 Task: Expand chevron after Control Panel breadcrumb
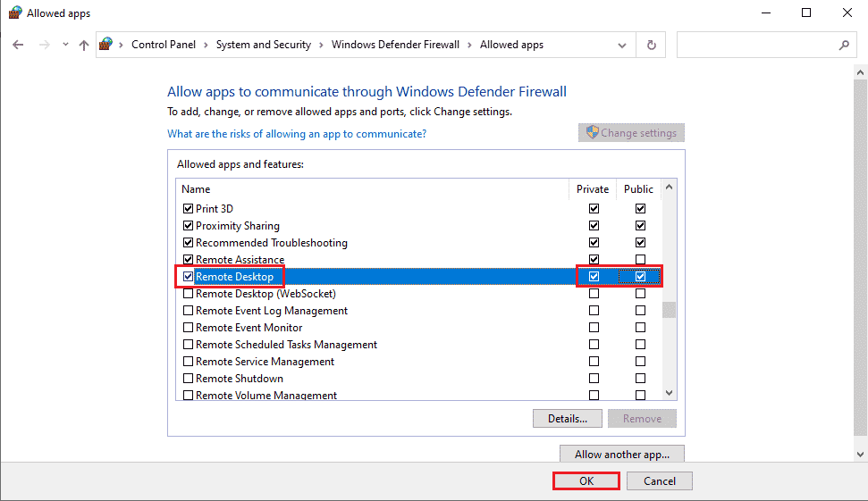tap(206, 45)
